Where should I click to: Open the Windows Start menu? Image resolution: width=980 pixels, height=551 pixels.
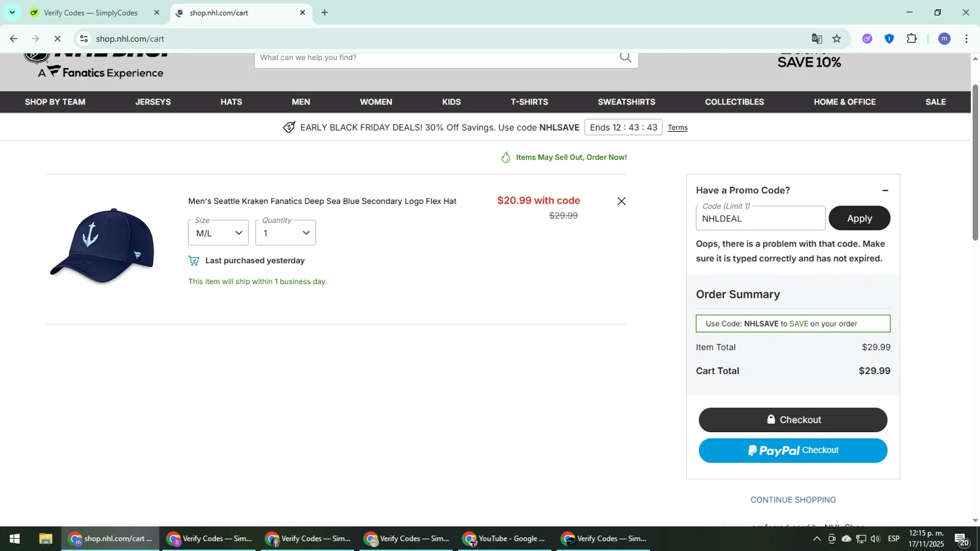click(14, 539)
